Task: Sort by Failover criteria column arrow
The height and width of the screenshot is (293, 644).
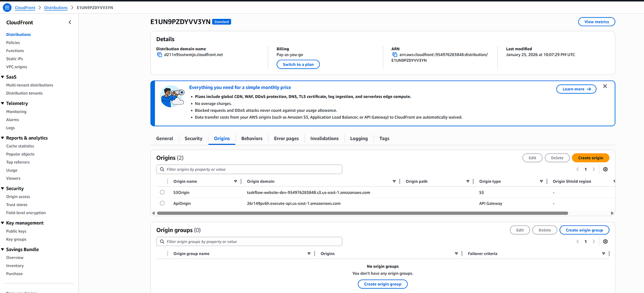Action: click(x=604, y=253)
